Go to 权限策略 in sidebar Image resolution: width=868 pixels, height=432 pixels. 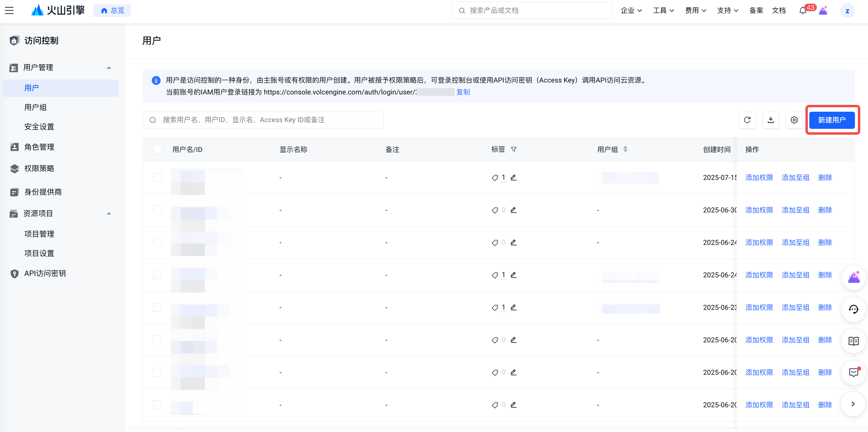[x=39, y=169]
